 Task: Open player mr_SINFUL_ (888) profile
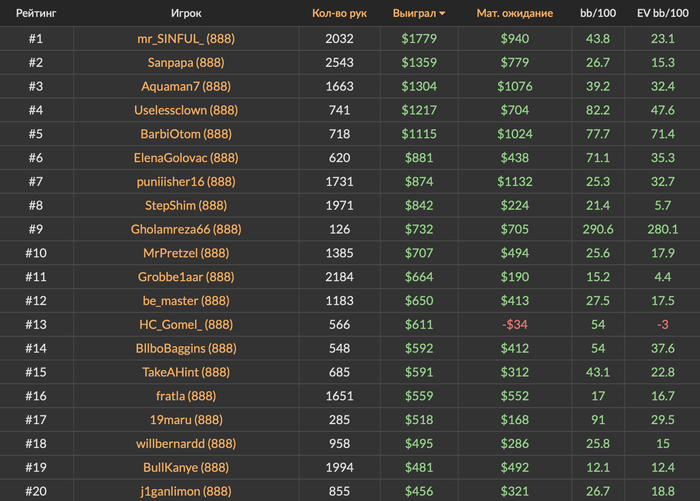[185, 38]
